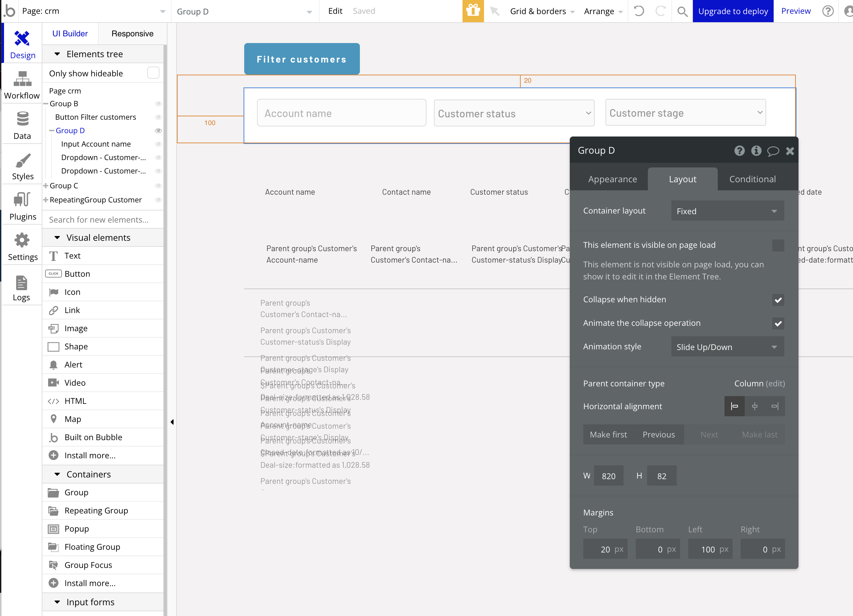
Task: Click Upgrade to deploy button
Action: click(x=733, y=11)
